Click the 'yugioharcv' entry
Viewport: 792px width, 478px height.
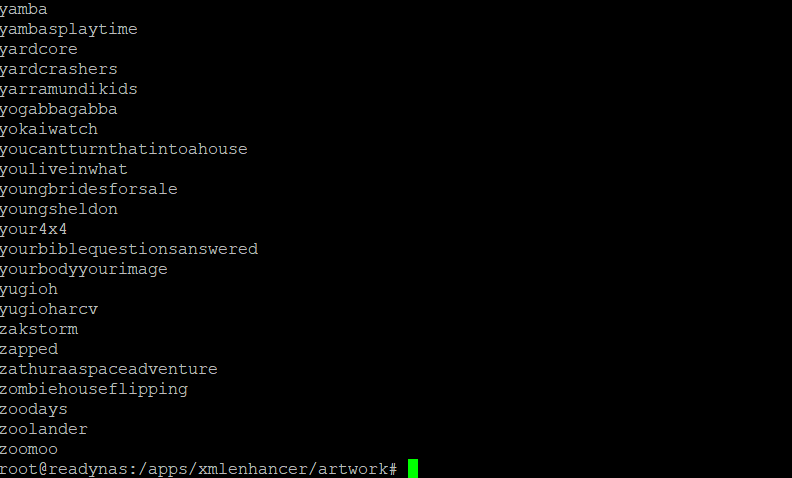[48, 309]
